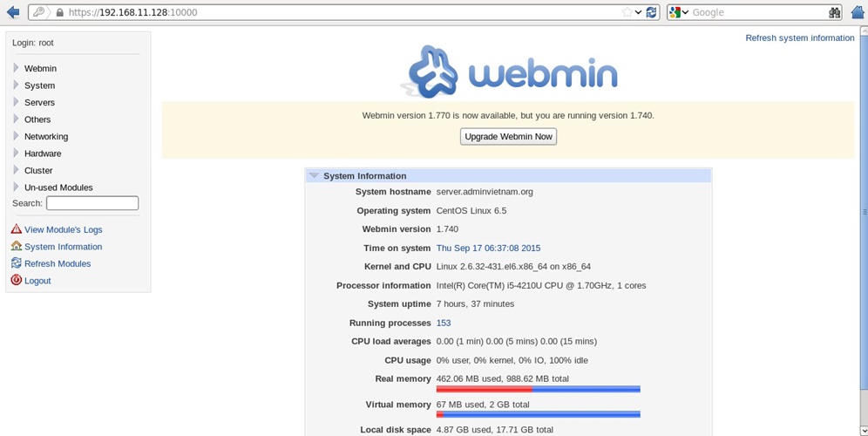Screen dimensions: 868x436
Task: Click the Google search field
Action: coord(758,12)
